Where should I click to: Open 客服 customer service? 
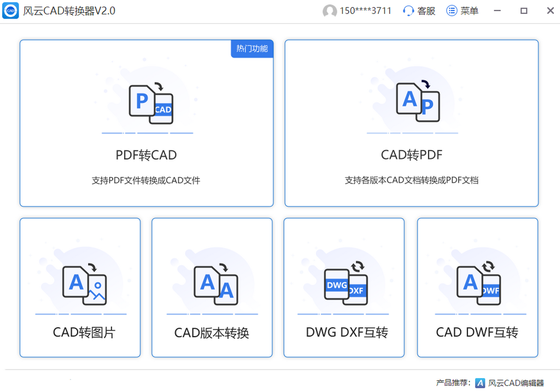point(426,11)
